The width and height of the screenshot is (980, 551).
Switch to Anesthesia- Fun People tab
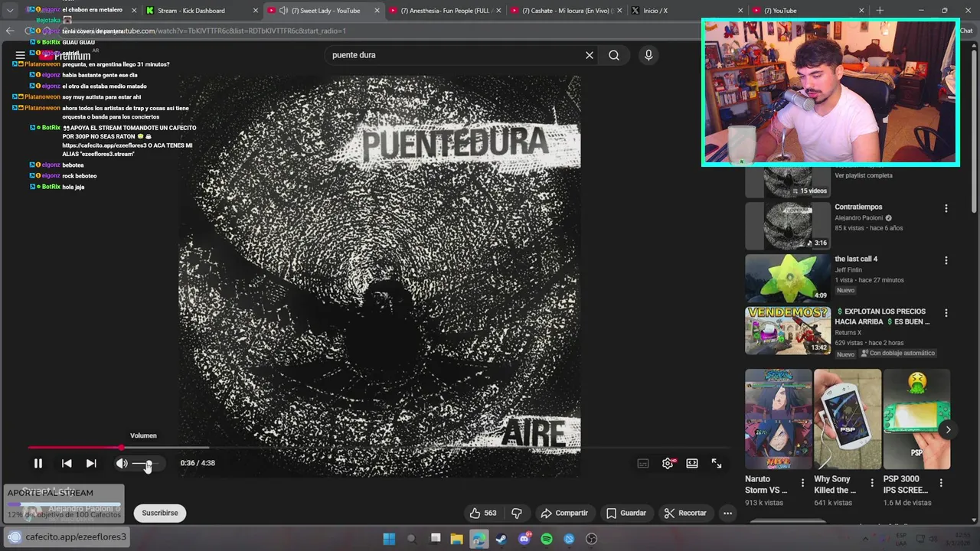coord(444,11)
